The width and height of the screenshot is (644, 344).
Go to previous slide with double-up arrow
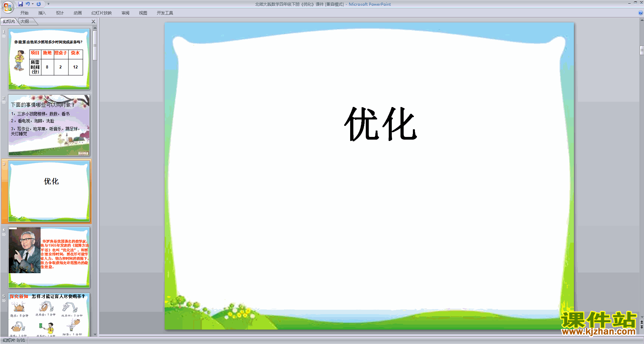(642, 322)
